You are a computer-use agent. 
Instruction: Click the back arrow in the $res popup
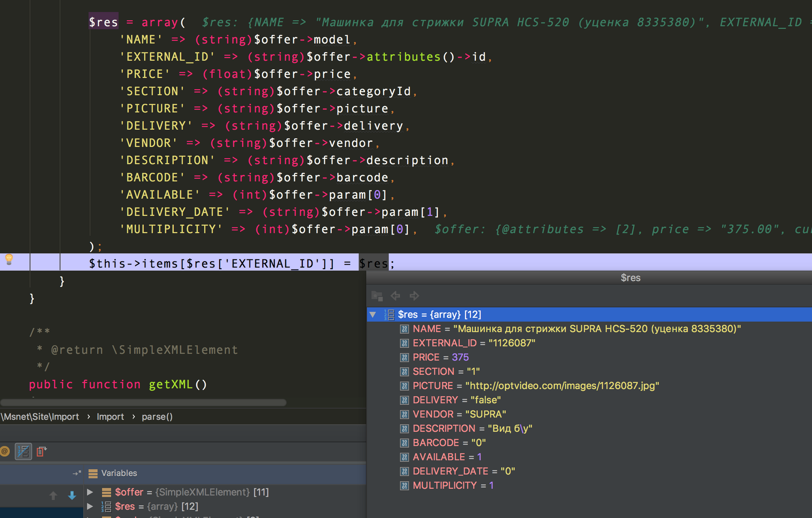[395, 296]
